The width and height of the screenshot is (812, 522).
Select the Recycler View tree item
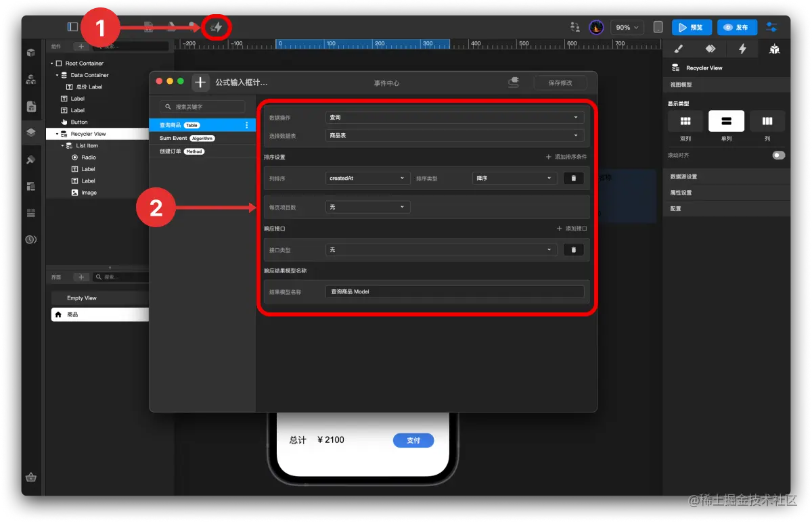(97, 134)
